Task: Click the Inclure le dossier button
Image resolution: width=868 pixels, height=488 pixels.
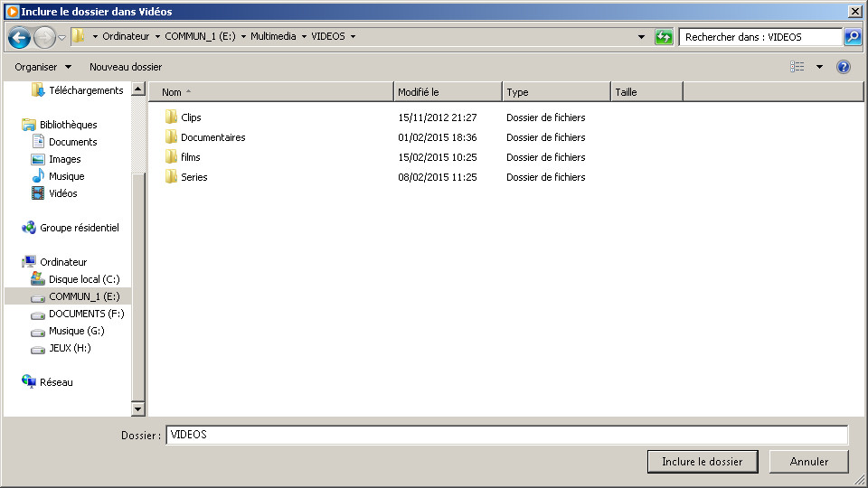Action: pos(702,461)
